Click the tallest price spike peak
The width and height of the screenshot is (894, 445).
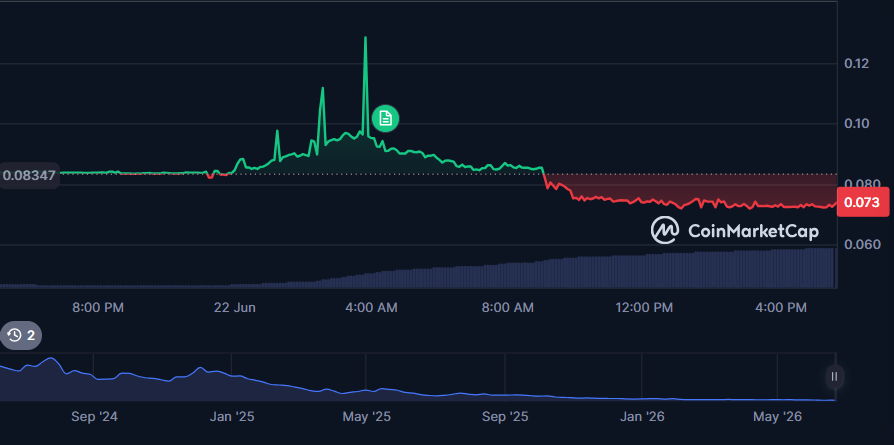pos(365,38)
